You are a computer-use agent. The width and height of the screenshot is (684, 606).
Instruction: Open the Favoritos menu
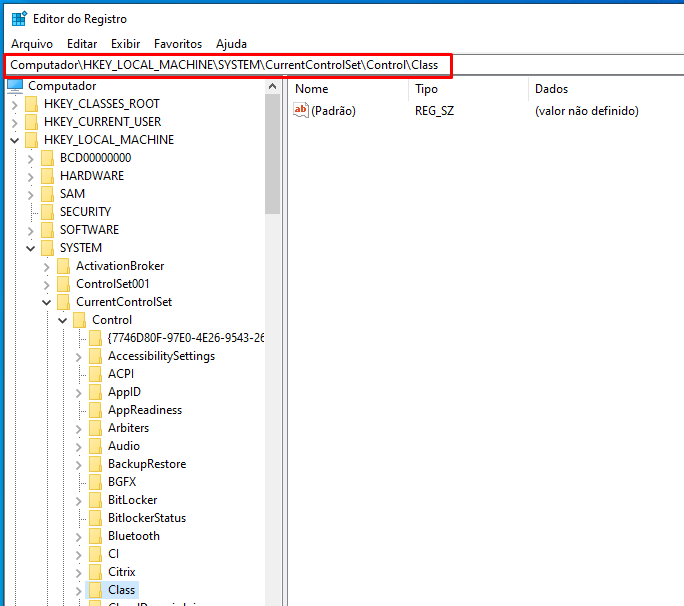pos(178,44)
